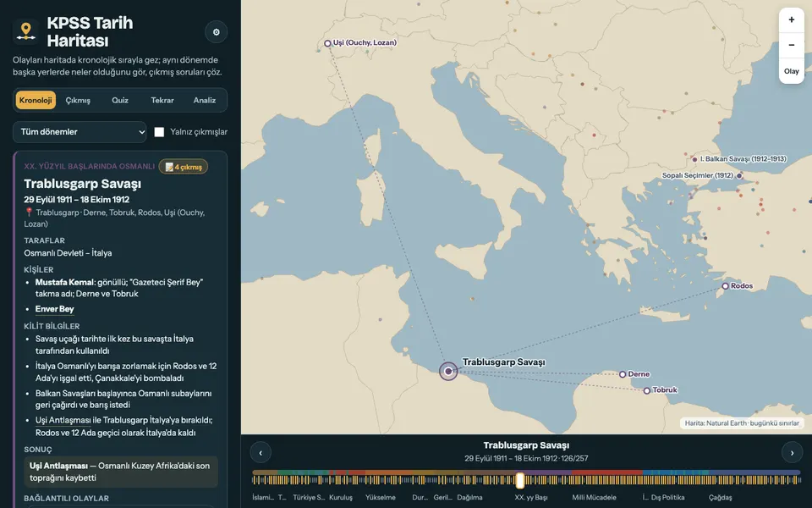
Task: Open the Tüm dönemler period dropdown
Action: (80, 132)
